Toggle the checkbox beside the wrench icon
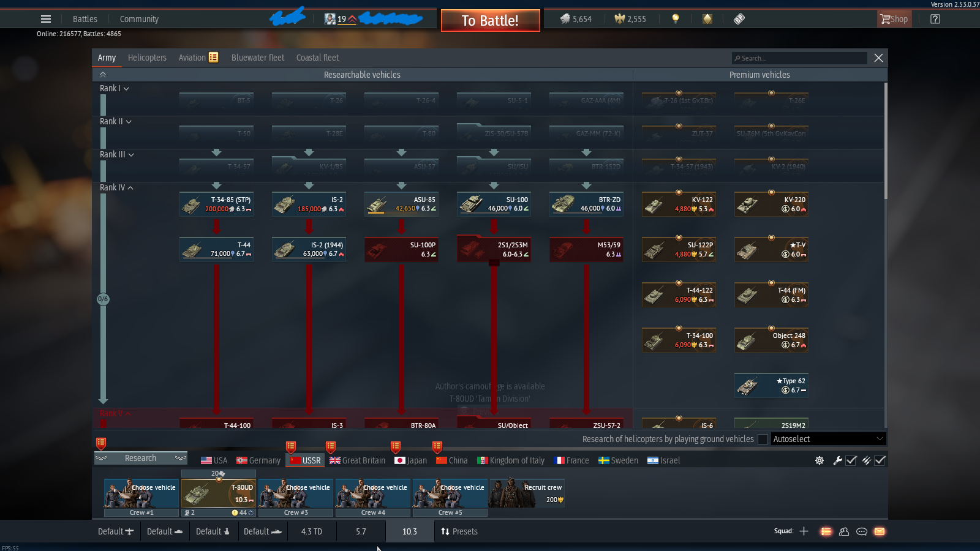 (851, 460)
